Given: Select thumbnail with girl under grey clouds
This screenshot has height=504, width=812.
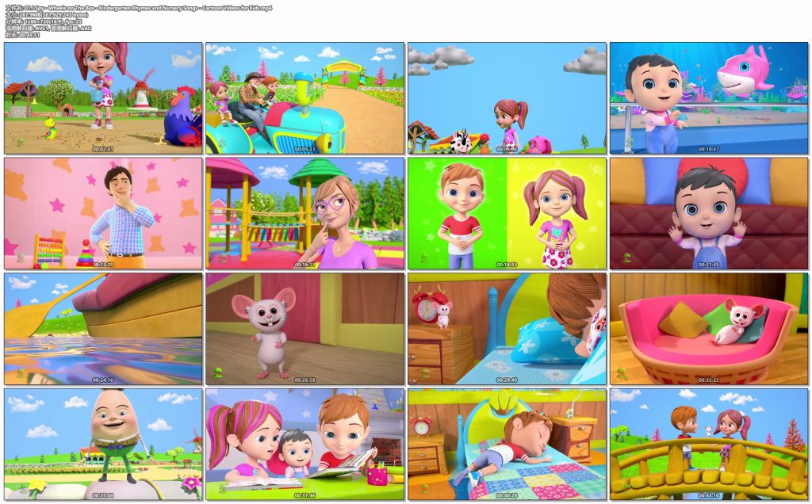Looking at the screenshot, I should [x=507, y=98].
